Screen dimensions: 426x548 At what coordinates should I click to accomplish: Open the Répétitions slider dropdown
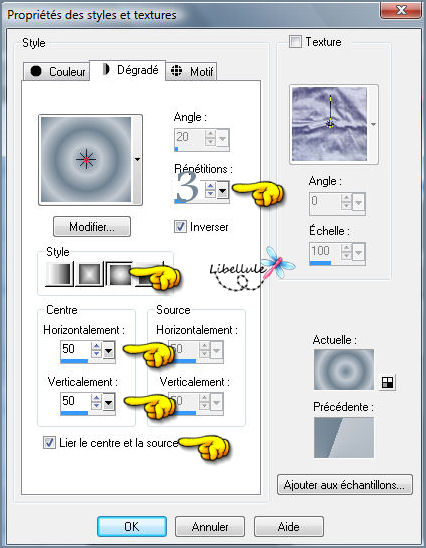tap(223, 191)
